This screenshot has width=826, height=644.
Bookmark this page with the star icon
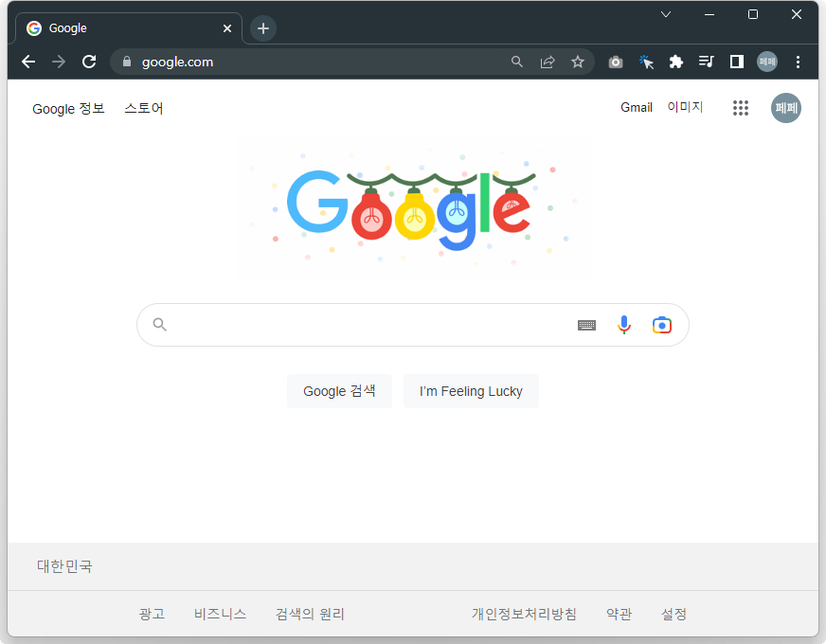pyautogui.click(x=578, y=61)
